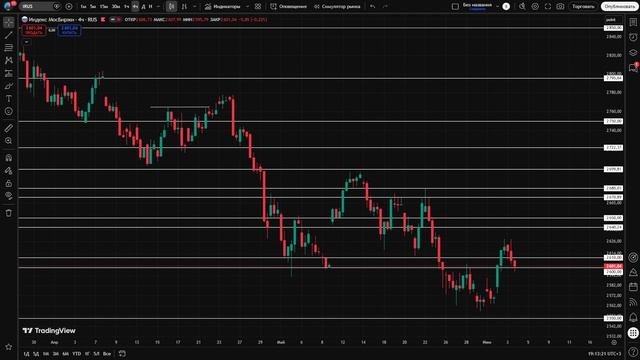Start the Симулятор рынка replay
Image resolution: width=640 pixels, height=360 pixels.
point(337,7)
